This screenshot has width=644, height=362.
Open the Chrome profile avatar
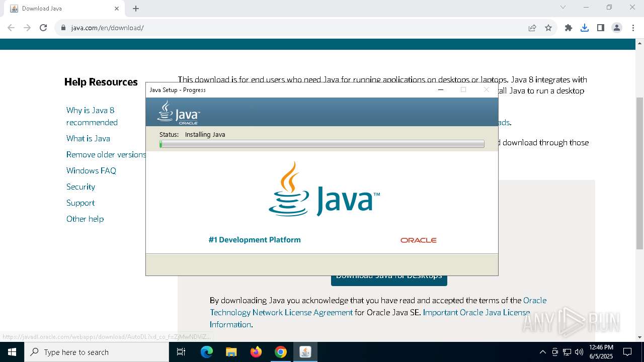617,28
